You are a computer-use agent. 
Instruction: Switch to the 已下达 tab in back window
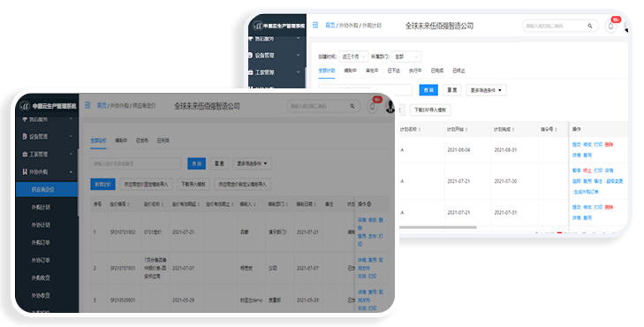point(393,71)
